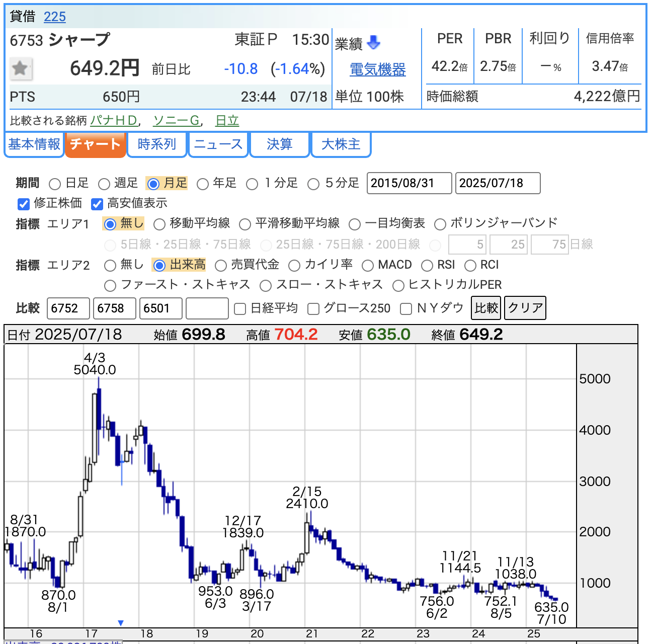Select スロー・ストキャス indicator
The image size is (652, 644).
point(266,286)
